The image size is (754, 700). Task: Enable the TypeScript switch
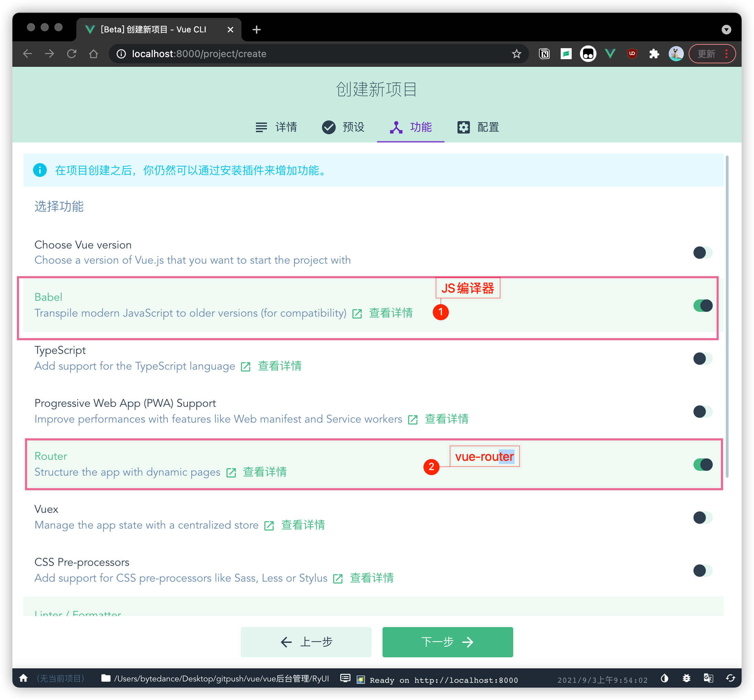(x=702, y=359)
